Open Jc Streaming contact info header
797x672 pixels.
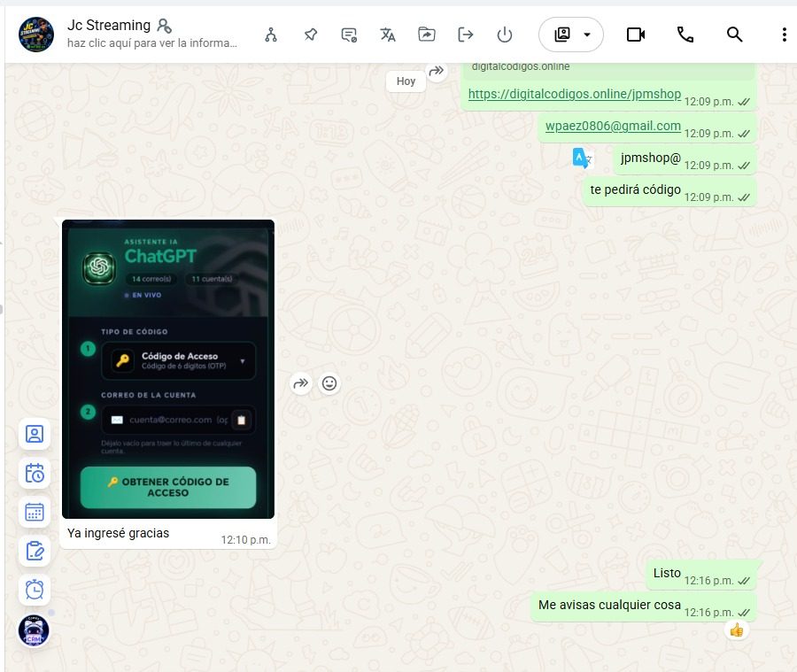pyautogui.click(x=152, y=34)
